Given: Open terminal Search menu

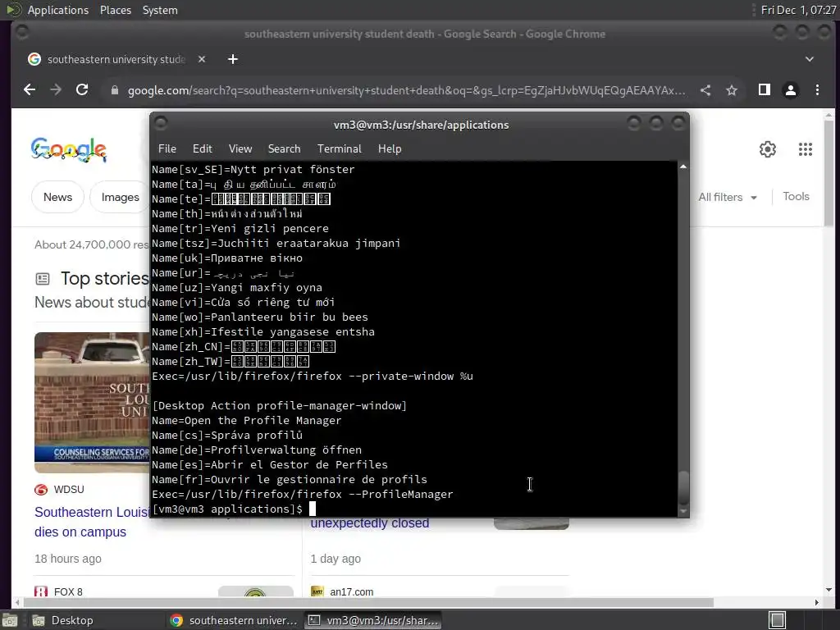Looking at the screenshot, I should (x=284, y=149).
